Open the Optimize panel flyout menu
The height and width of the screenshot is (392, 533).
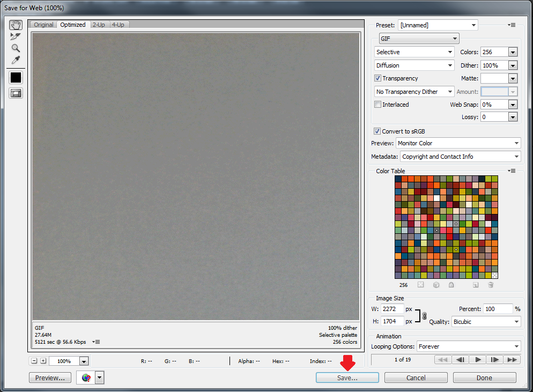[x=512, y=25]
